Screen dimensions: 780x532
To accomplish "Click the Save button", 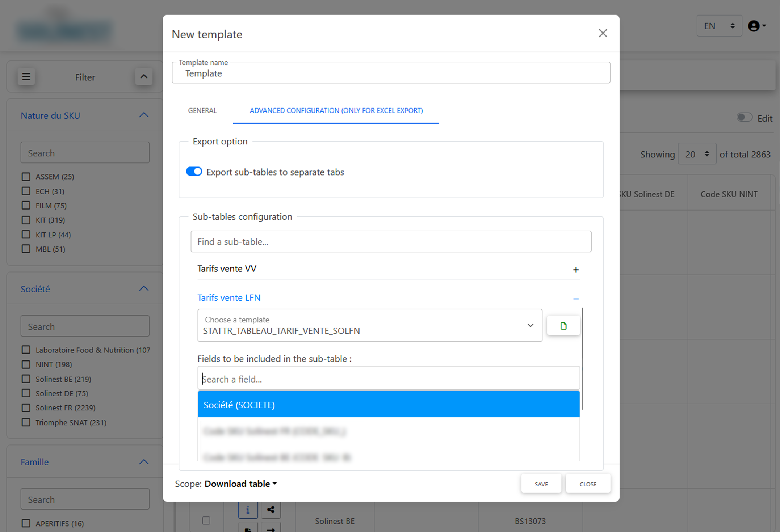I will tap(541, 484).
